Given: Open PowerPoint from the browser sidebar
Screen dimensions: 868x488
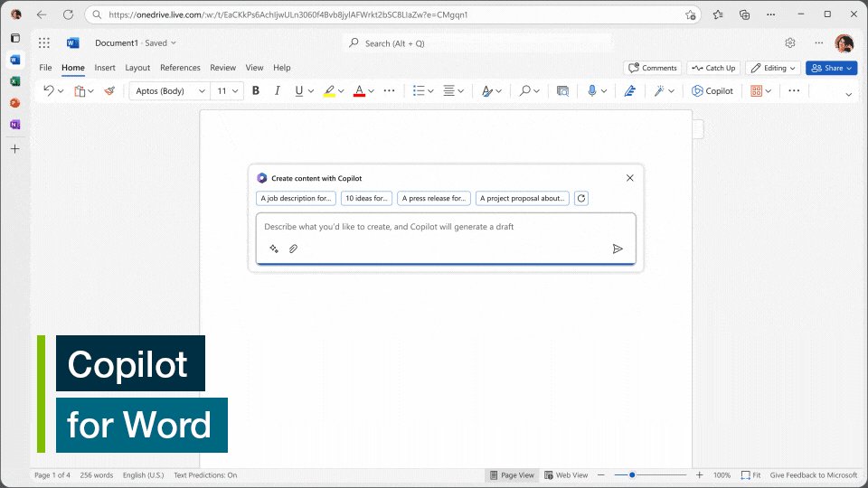Looking at the screenshot, I should pyautogui.click(x=15, y=103).
